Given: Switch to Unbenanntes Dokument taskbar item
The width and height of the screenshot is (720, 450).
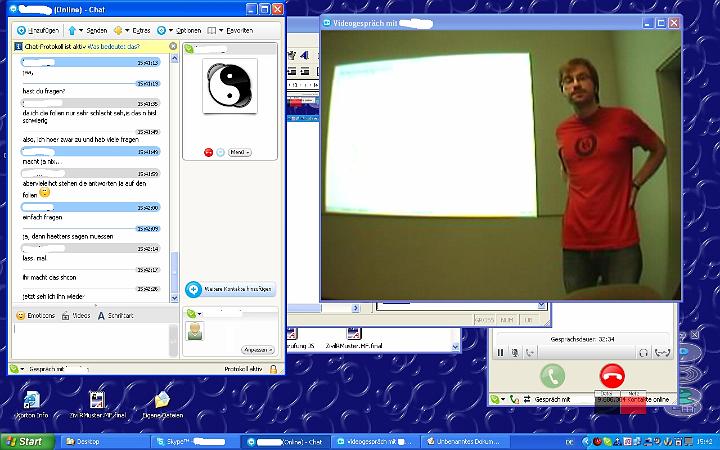Looking at the screenshot, I should (465, 442).
